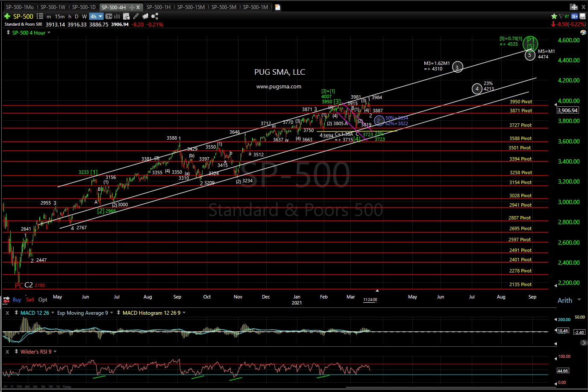This screenshot has width=588, height=392.
Task: Click the buy/sell swap arrows icon
Action: tap(6, 299)
